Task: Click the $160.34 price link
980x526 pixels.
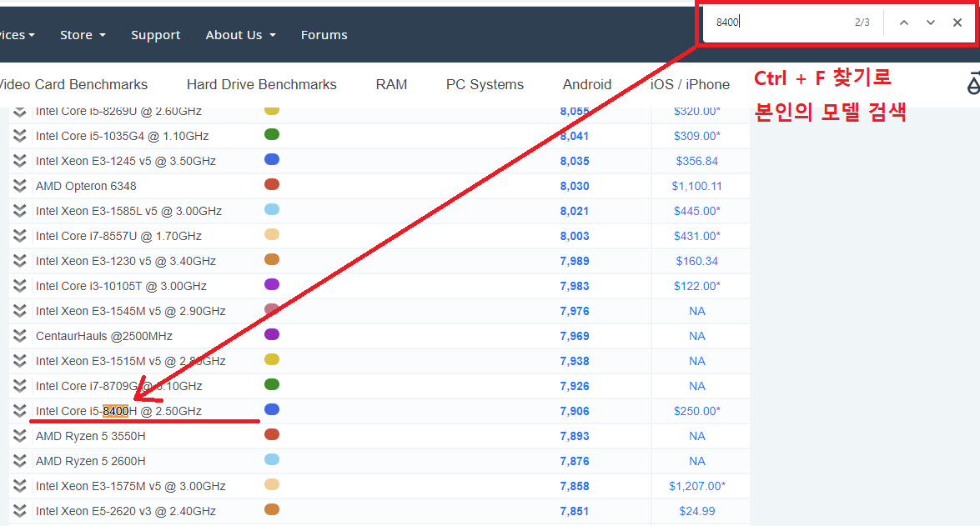Action: [x=697, y=261]
